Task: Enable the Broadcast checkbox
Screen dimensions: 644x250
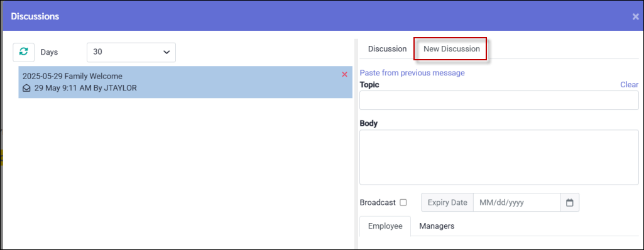Action: [403, 202]
